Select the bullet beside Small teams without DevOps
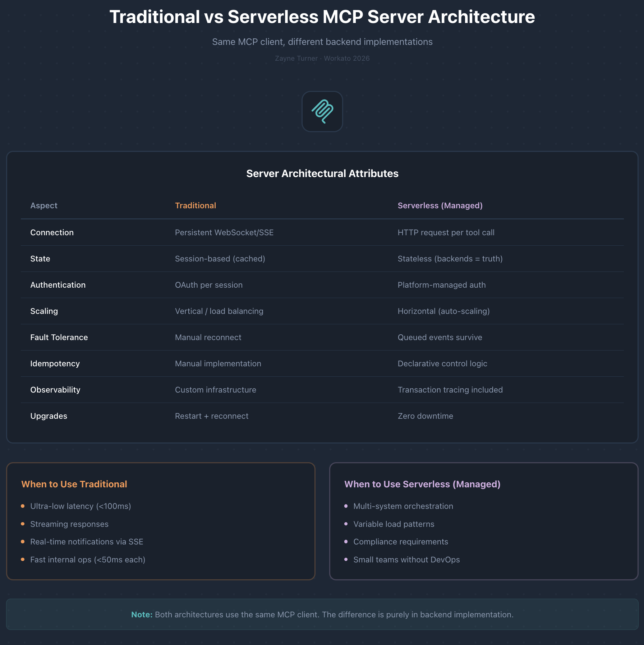The width and height of the screenshot is (644, 645). (x=346, y=560)
